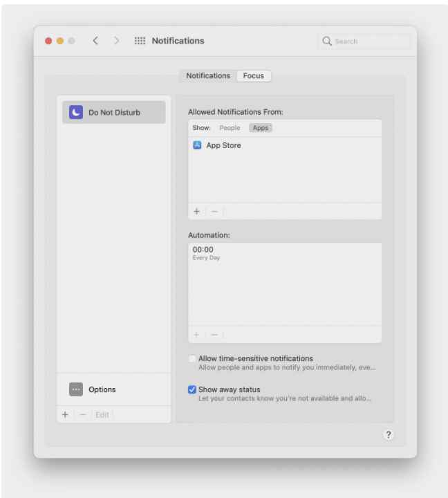
Task: Go forward with the right chevron
Action: (x=117, y=41)
